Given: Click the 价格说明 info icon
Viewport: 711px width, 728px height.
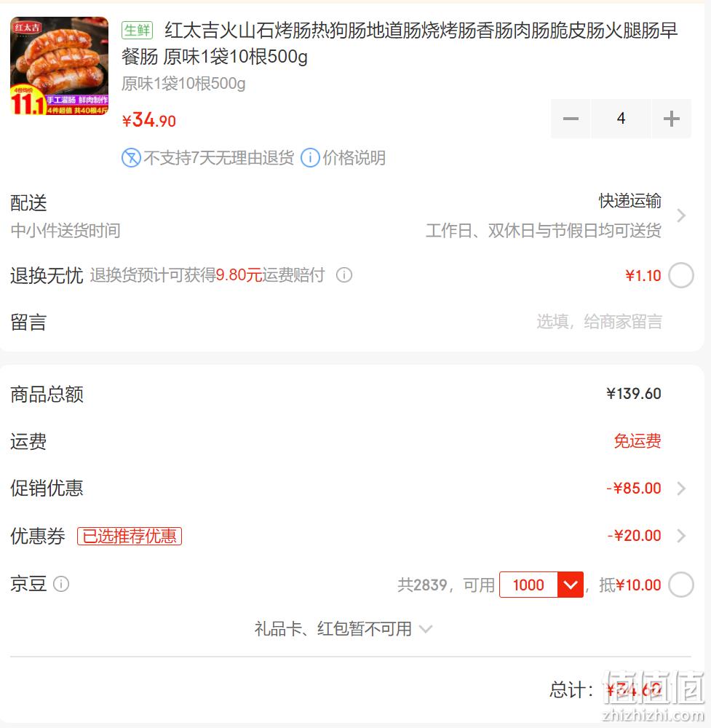Looking at the screenshot, I should tap(311, 158).
